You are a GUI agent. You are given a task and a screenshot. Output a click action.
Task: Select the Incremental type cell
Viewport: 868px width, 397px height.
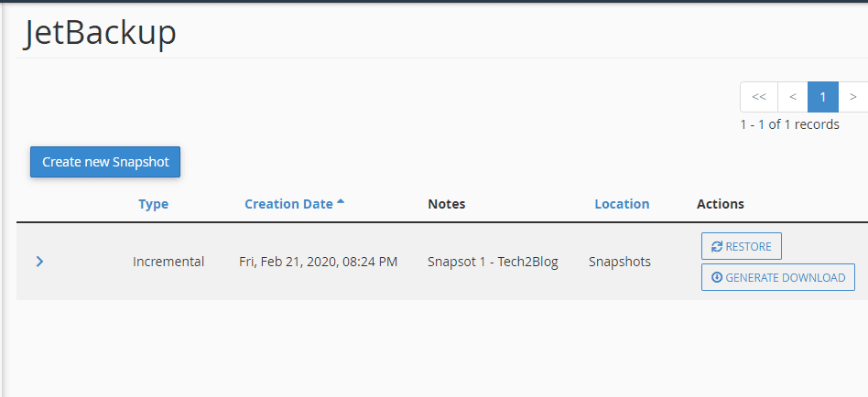pos(168,262)
